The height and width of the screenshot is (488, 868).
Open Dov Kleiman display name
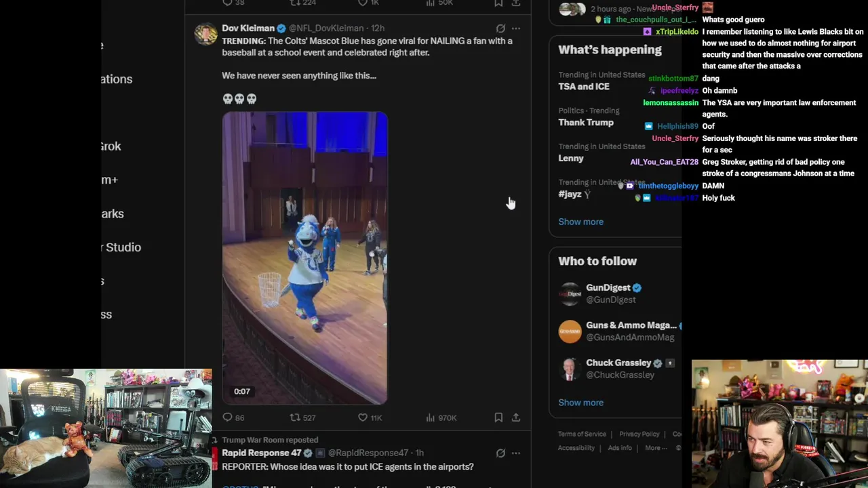(248, 28)
